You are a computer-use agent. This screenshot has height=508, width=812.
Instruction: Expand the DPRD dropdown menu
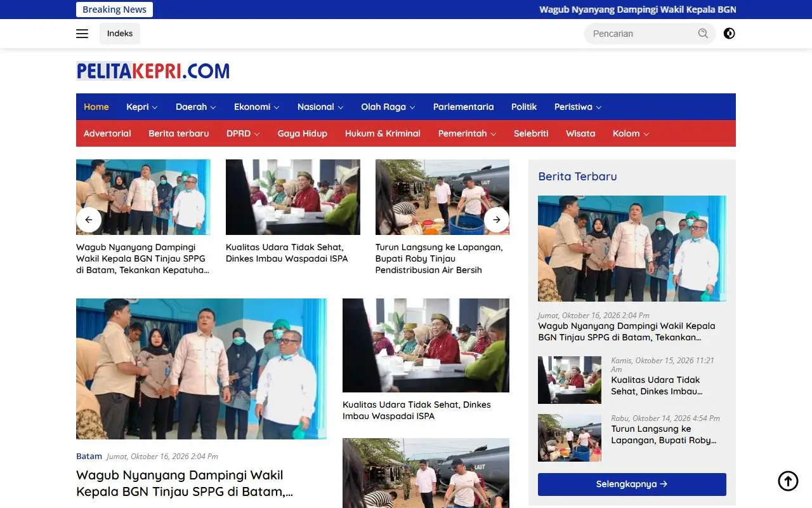pyautogui.click(x=243, y=133)
